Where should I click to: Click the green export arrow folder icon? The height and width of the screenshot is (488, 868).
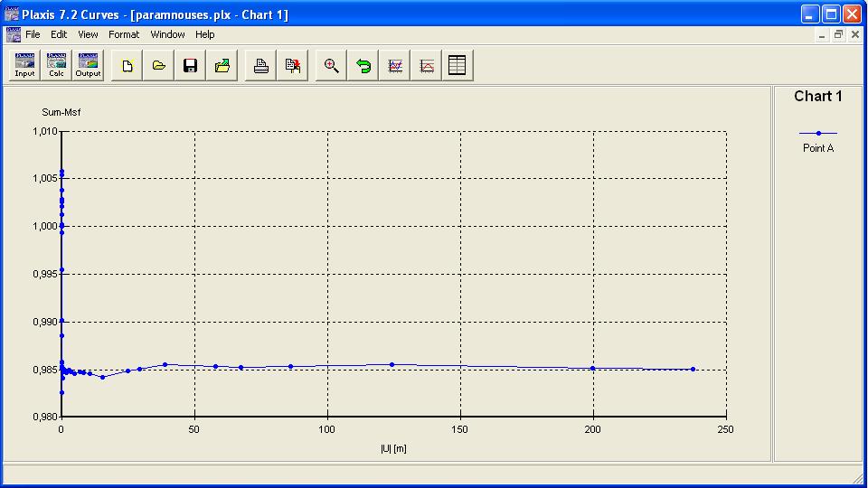[x=222, y=65]
